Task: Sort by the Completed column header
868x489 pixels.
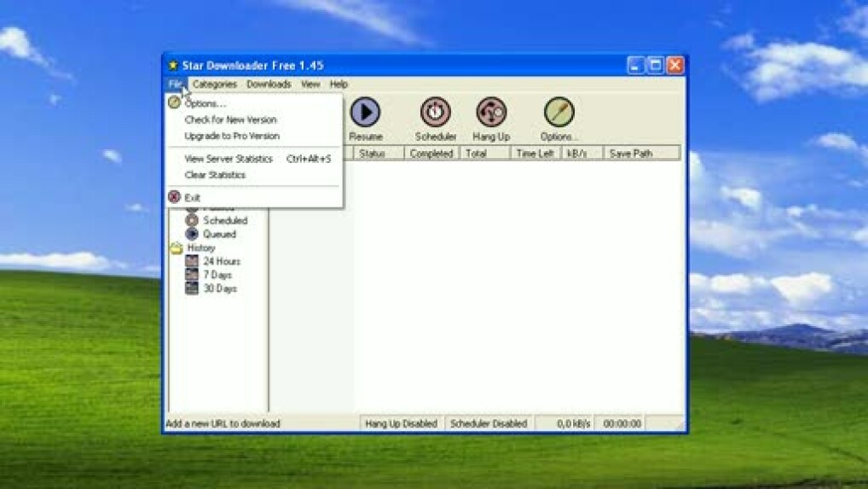Action: (431, 154)
